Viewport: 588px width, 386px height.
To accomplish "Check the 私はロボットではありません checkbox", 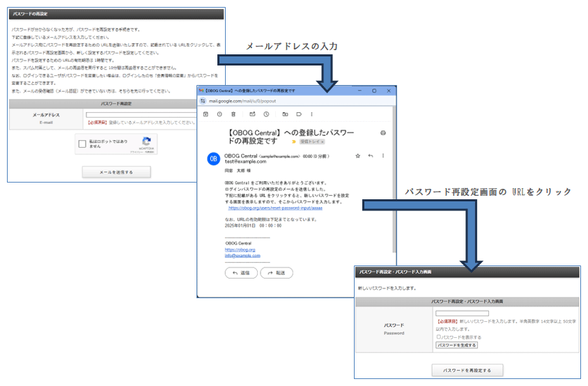I will click(x=82, y=144).
